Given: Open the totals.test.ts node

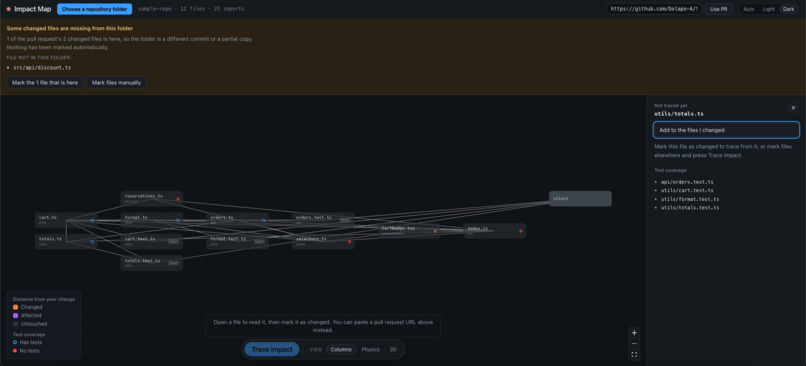Looking at the screenshot, I should pos(152,263).
